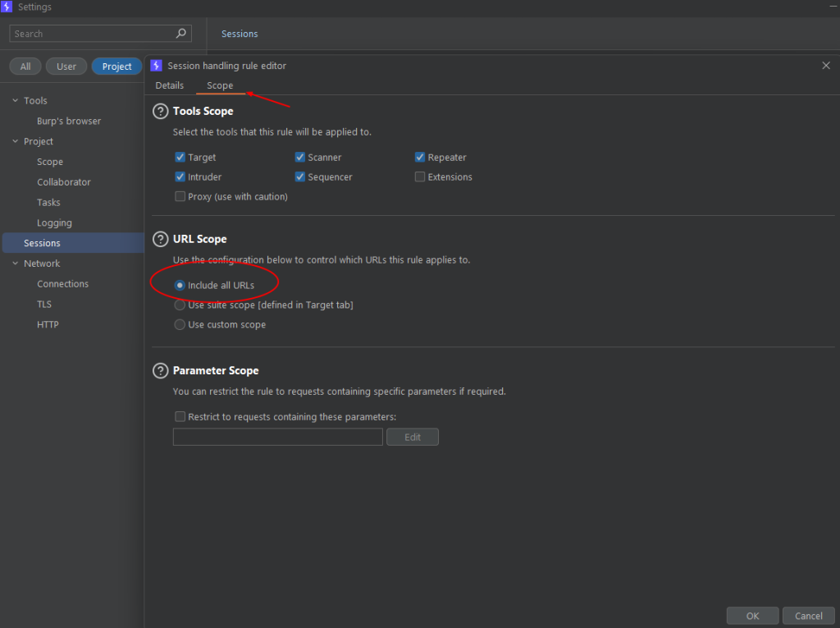840x628 pixels.
Task: Select the User settings filter
Action: (x=66, y=66)
